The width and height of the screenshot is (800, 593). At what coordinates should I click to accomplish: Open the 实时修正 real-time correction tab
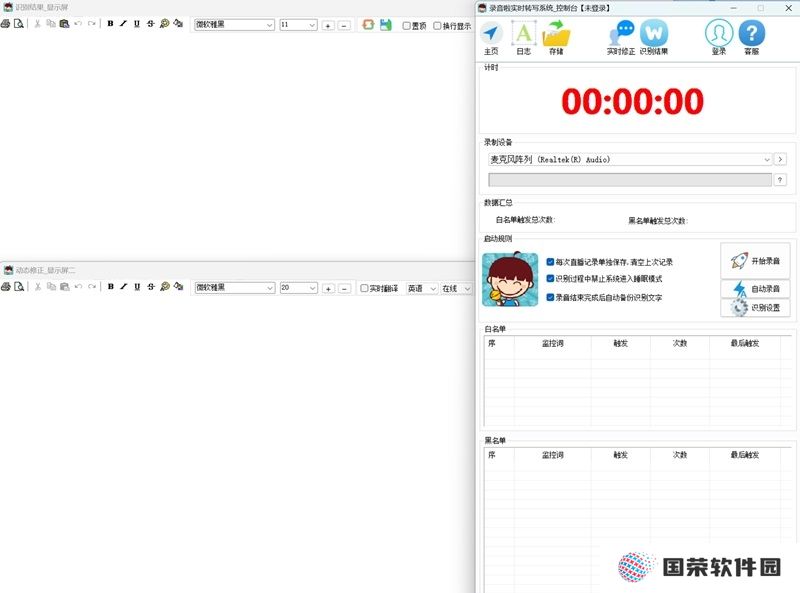pos(621,38)
